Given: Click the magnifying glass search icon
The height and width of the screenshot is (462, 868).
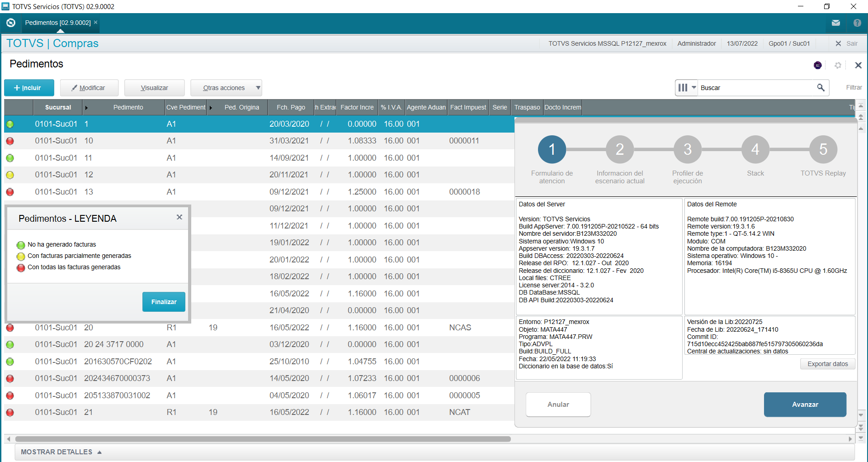Looking at the screenshot, I should pos(821,87).
